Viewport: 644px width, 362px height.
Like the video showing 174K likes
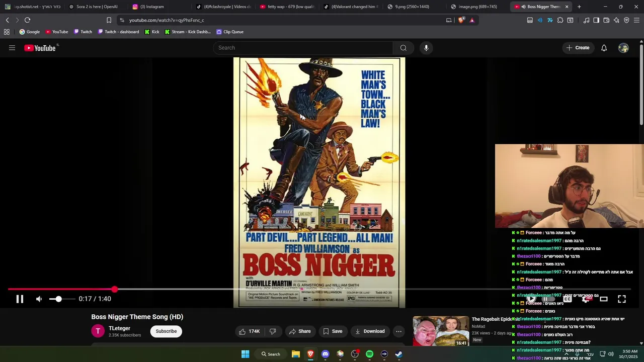tap(250, 331)
